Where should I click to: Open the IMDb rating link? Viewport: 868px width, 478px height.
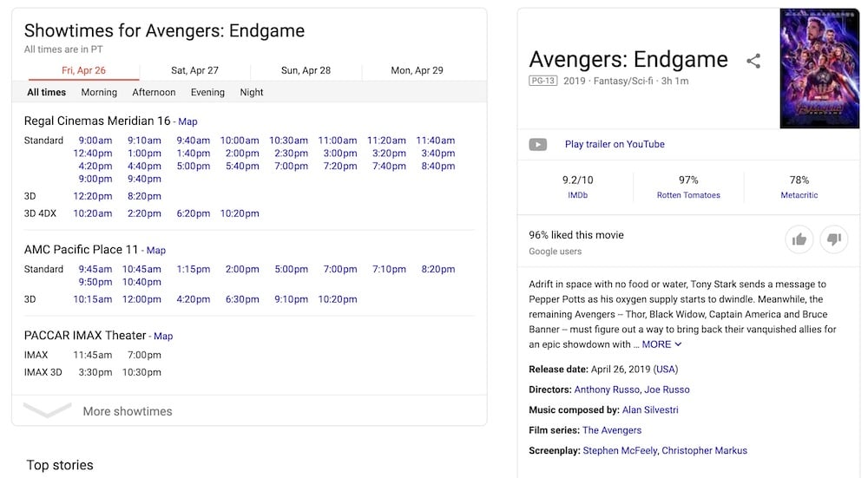pyautogui.click(x=577, y=195)
